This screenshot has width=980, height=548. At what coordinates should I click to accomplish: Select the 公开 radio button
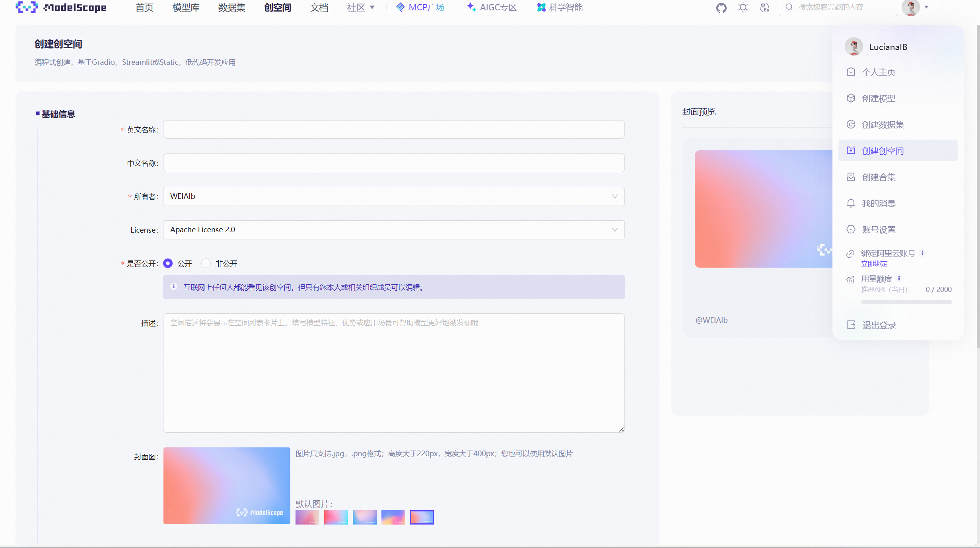tap(168, 263)
